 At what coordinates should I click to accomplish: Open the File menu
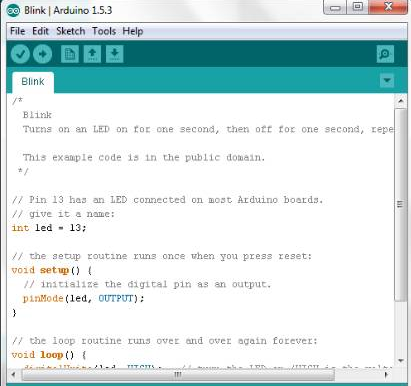[18, 31]
